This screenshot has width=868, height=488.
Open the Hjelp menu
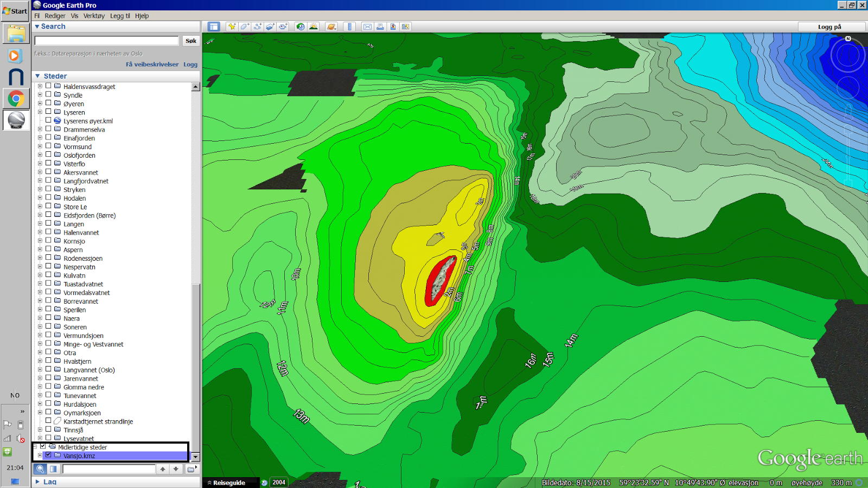pyautogui.click(x=142, y=16)
